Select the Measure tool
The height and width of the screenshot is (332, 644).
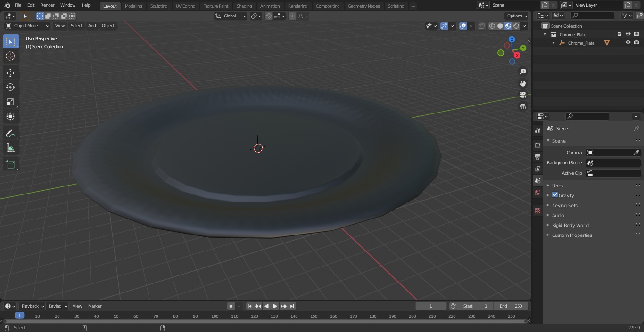click(x=10, y=148)
